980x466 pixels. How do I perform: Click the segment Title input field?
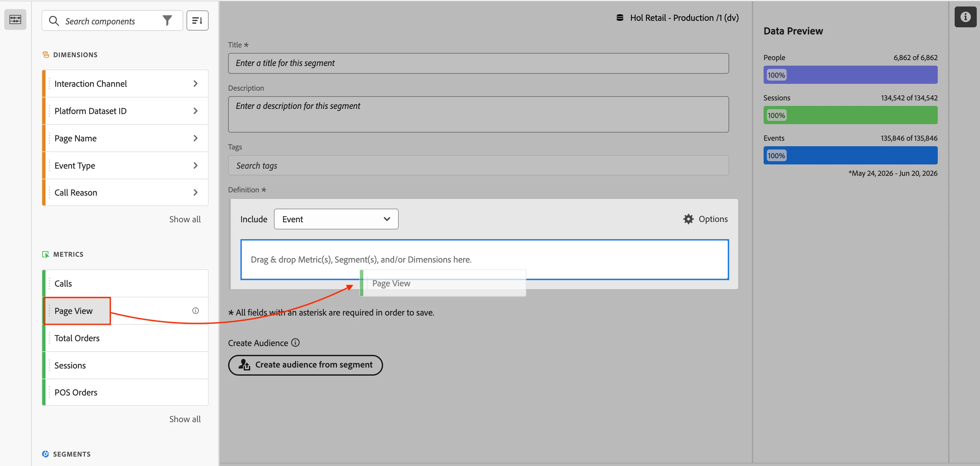pos(478,63)
